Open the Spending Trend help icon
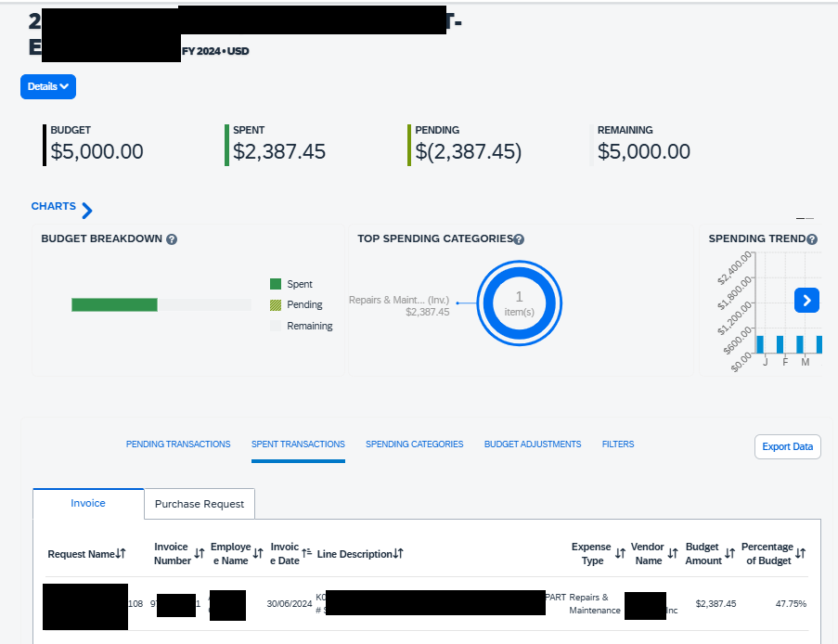The image size is (838, 644). [812, 239]
